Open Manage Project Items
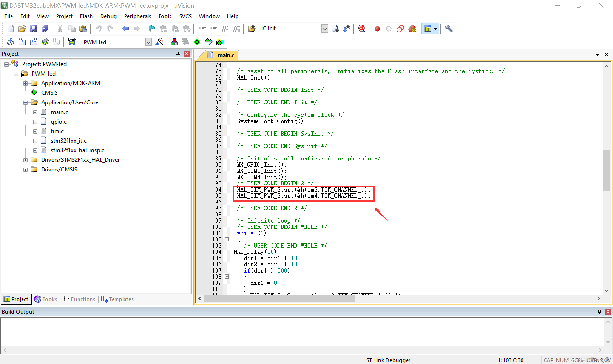 click(x=174, y=42)
